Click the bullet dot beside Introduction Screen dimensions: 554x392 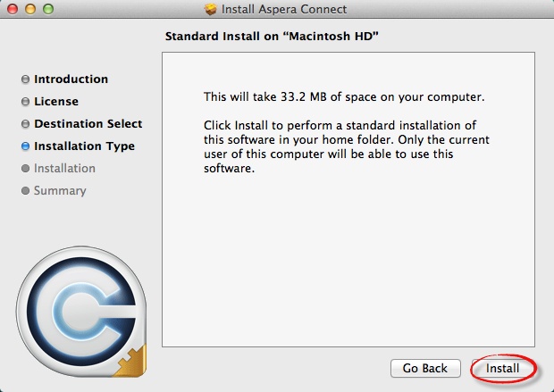[26, 79]
